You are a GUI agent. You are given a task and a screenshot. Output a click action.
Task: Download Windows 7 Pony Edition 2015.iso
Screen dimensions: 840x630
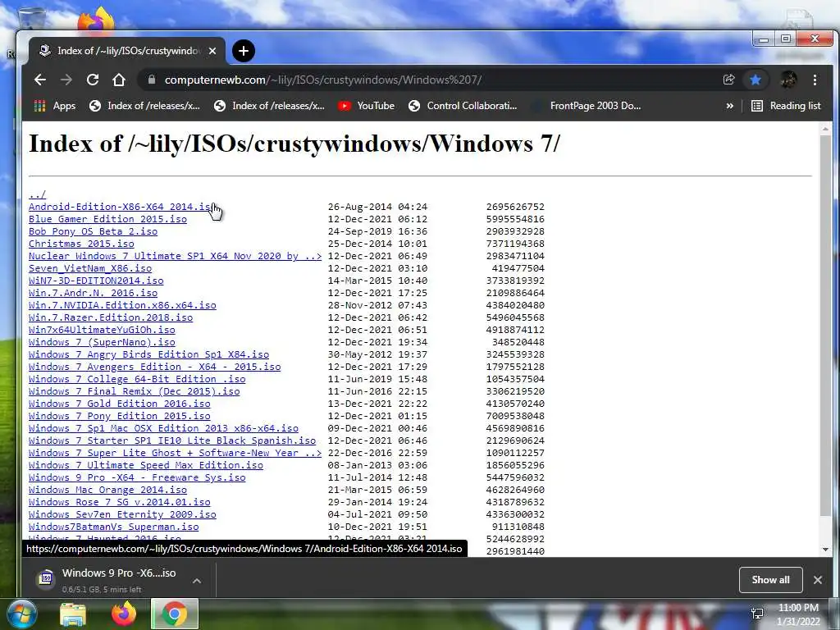tap(120, 416)
